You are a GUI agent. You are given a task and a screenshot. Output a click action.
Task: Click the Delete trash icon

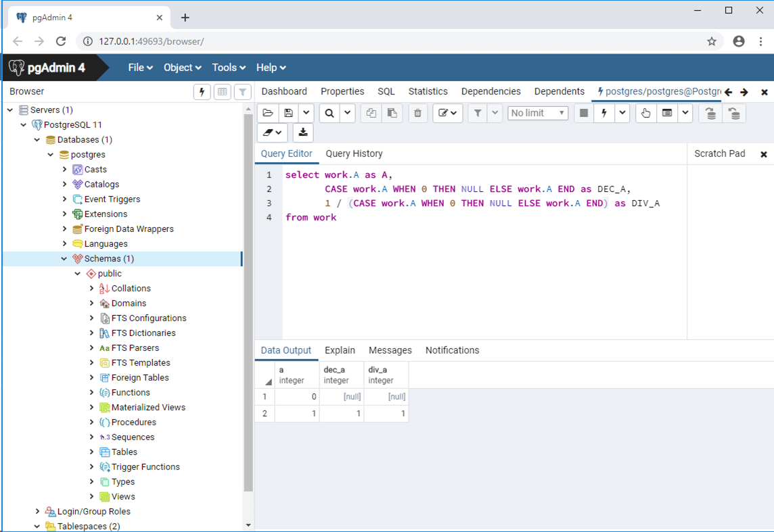click(417, 113)
